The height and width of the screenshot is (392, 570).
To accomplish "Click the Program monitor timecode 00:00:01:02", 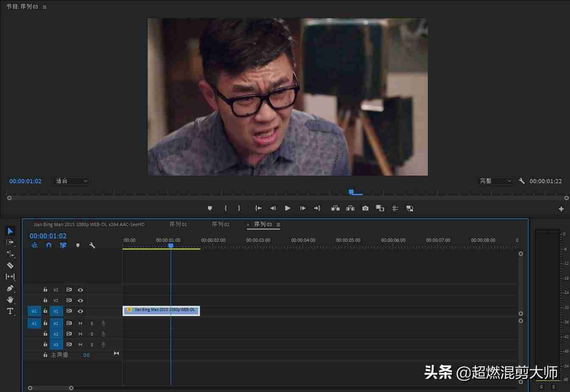I will point(25,181).
